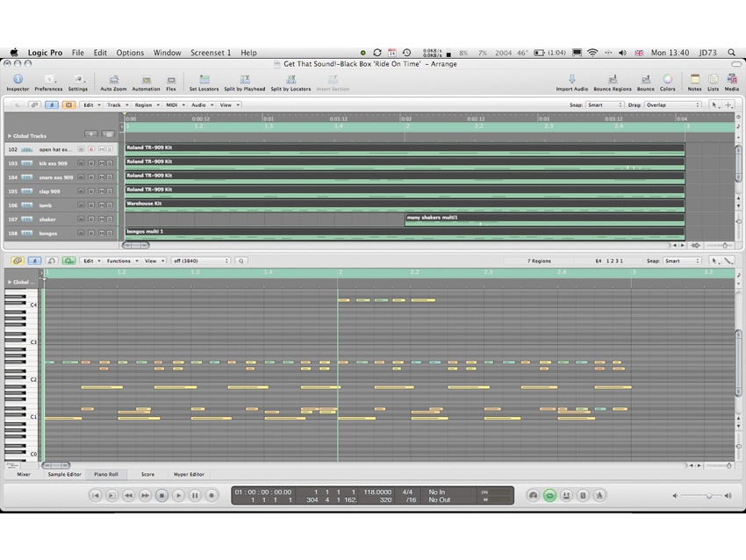Open the Drag mode Overlap dropdown
Image resolution: width=746 pixels, height=560 pixels.
(673, 104)
